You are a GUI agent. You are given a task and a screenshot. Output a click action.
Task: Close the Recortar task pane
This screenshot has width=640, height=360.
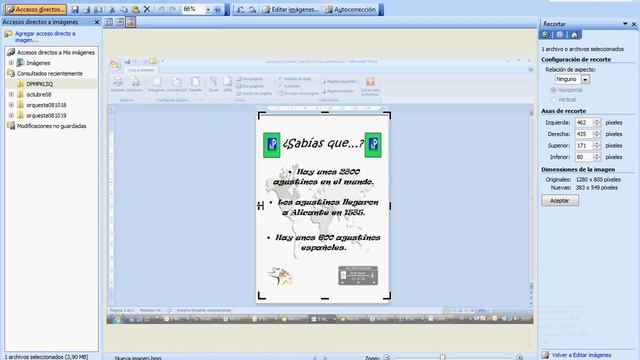coord(634,24)
